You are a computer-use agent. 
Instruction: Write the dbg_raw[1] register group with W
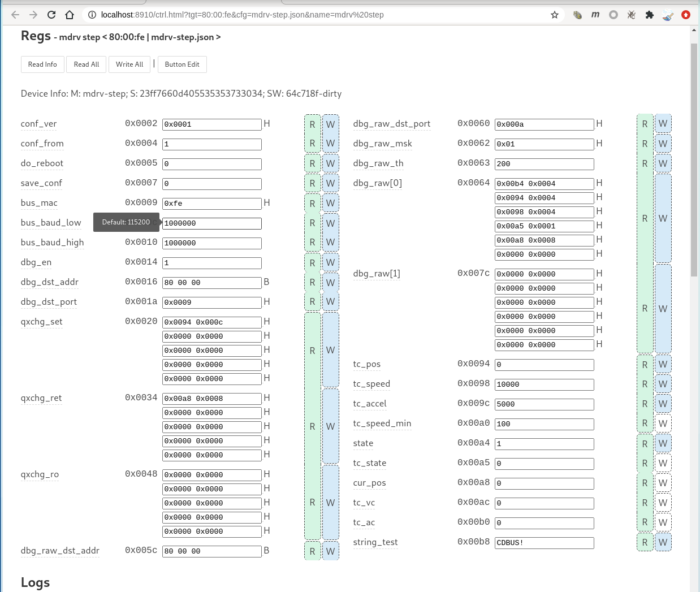[x=663, y=309]
